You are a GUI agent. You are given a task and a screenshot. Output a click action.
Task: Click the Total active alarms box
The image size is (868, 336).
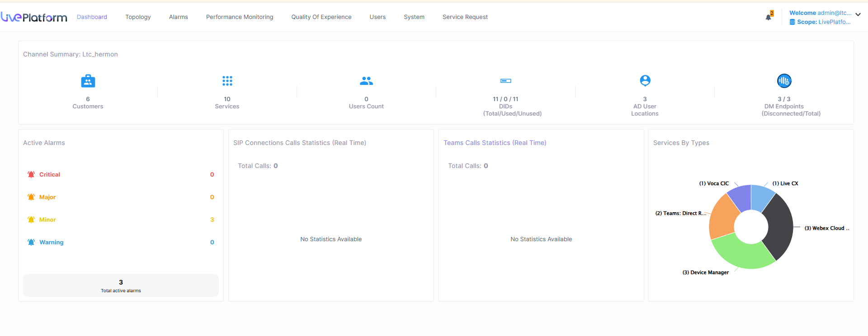coord(121,285)
